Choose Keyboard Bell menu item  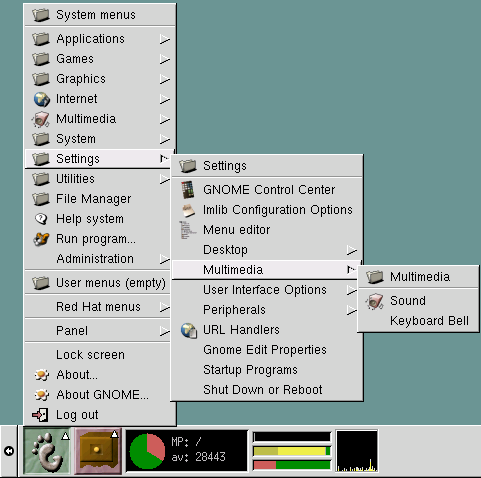click(x=418, y=321)
